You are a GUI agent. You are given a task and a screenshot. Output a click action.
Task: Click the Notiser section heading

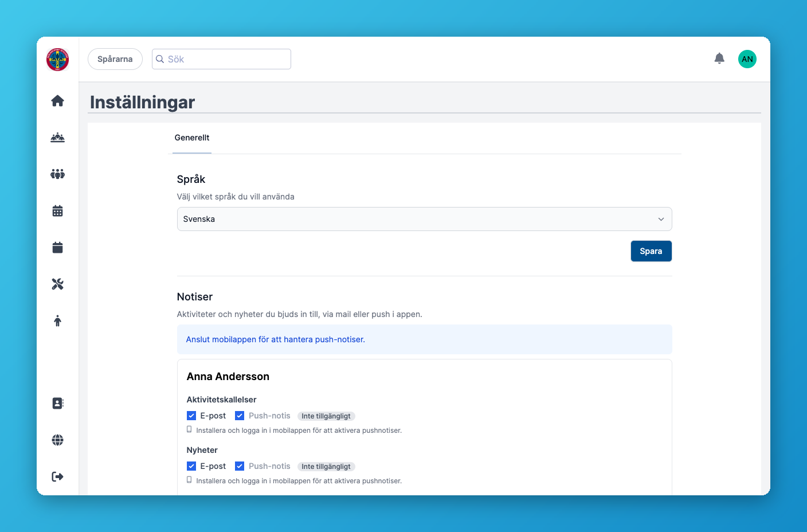[195, 297]
